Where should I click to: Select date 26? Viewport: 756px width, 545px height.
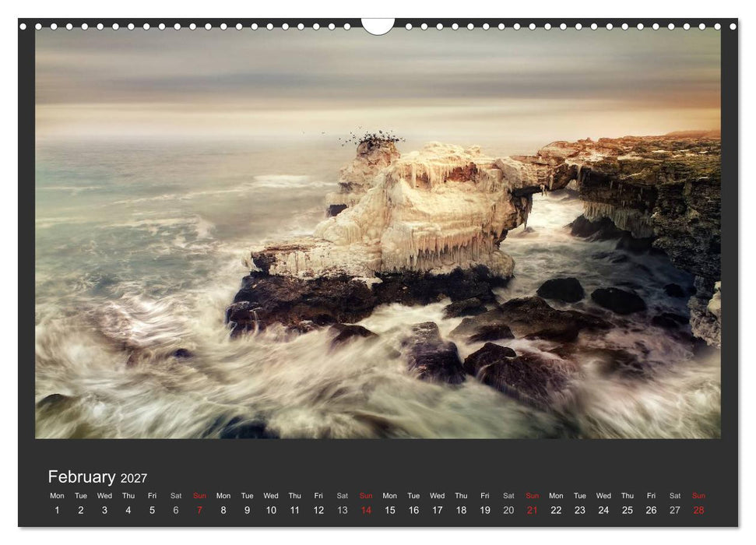click(x=652, y=510)
